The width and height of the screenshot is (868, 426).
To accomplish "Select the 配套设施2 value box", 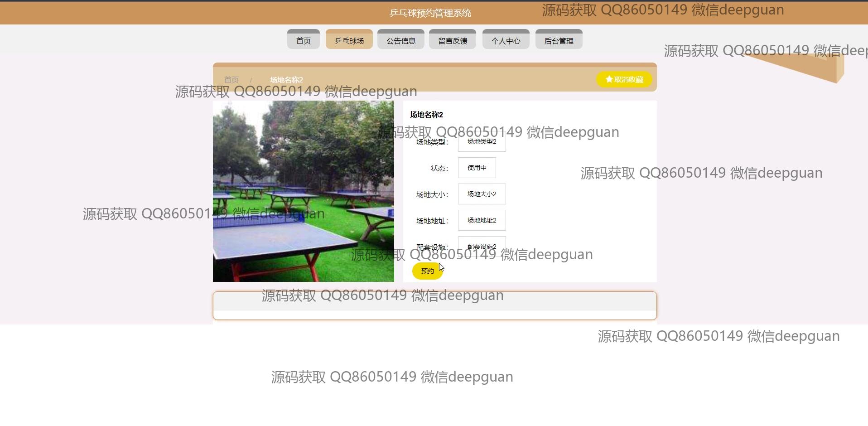I will click(x=482, y=246).
